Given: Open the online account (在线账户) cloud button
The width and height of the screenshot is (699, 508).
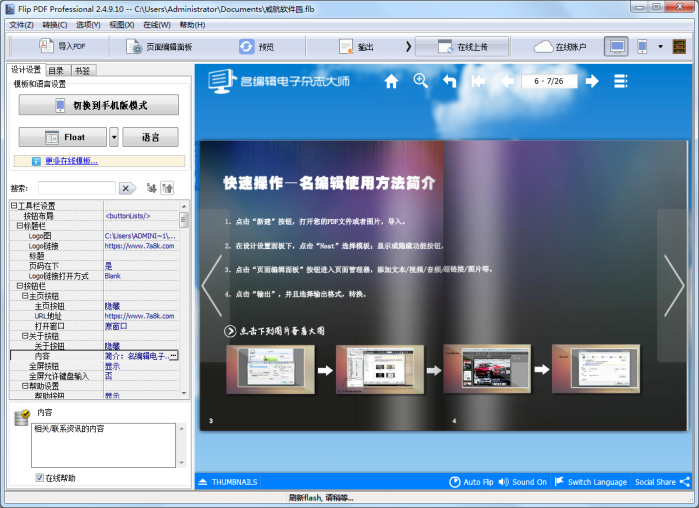Looking at the screenshot, I should point(560,46).
